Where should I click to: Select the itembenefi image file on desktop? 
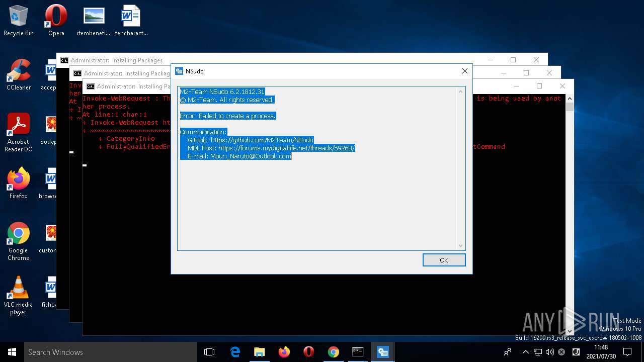pos(94,21)
